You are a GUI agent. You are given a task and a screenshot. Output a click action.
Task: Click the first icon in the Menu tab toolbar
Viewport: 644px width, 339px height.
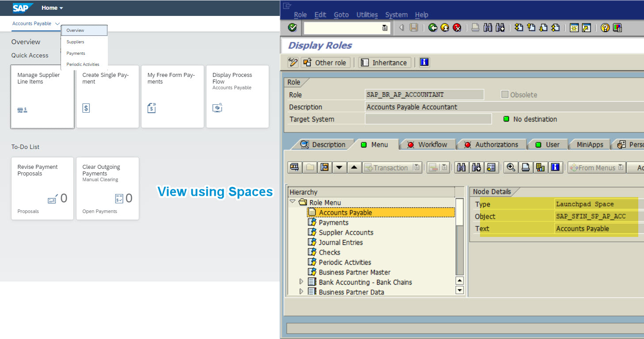point(294,168)
